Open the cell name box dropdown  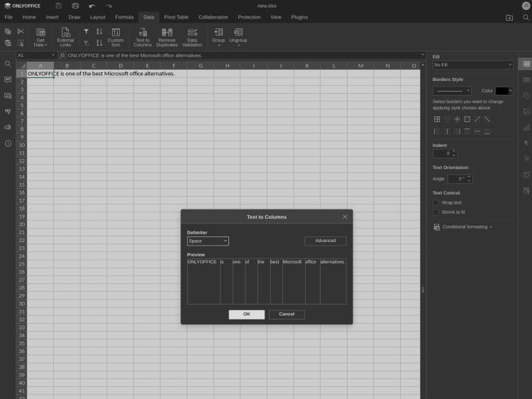[53, 55]
